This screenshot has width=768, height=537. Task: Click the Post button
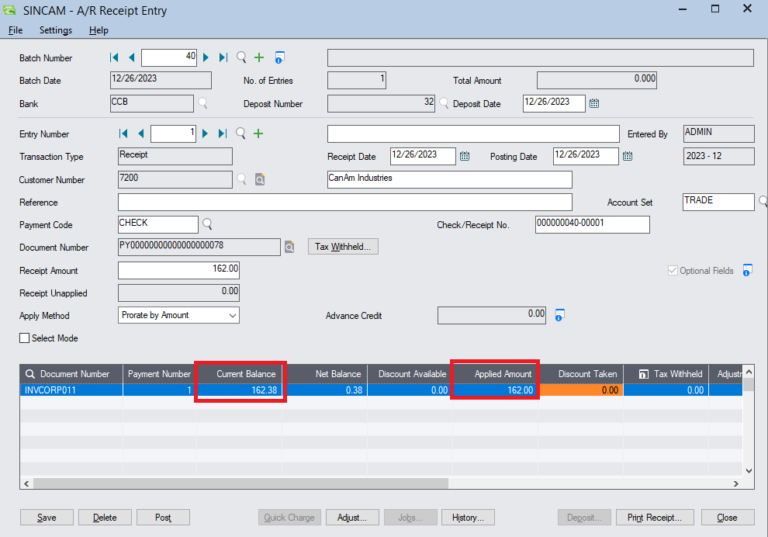coord(163,517)
